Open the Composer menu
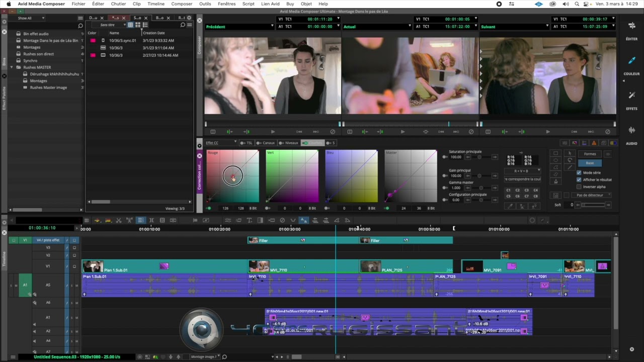The width and height of the screenshot is (644, 362). pos(182,4)
